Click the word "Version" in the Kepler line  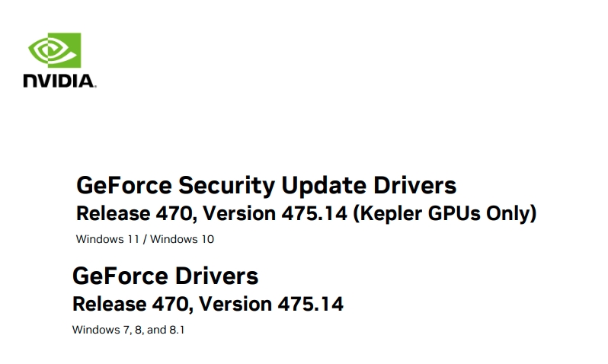[239, 213]
